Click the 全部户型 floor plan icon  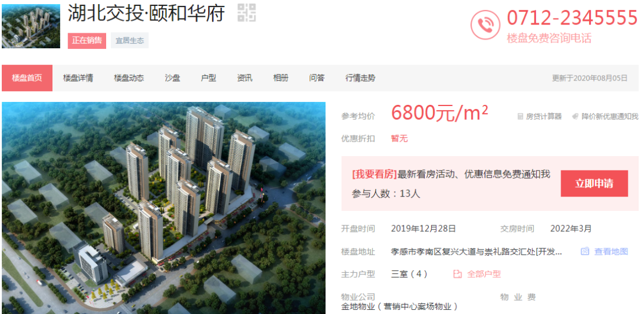pos(457,274)
